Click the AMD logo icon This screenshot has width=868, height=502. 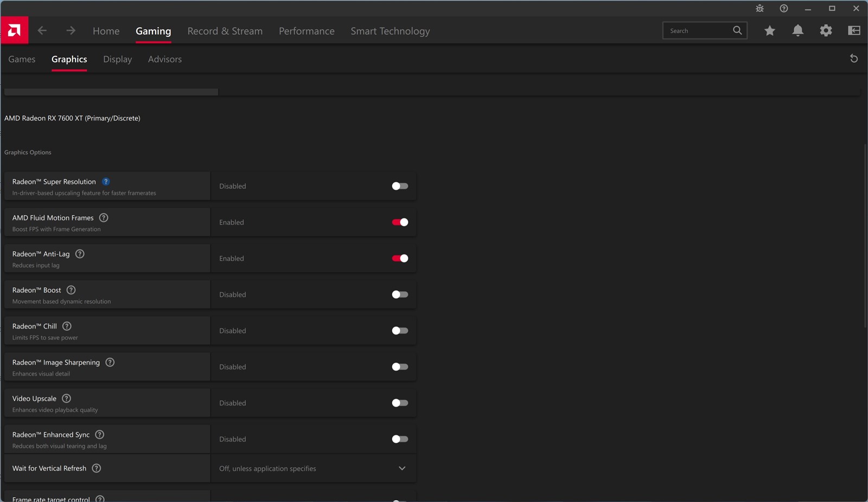pos(14,30)
